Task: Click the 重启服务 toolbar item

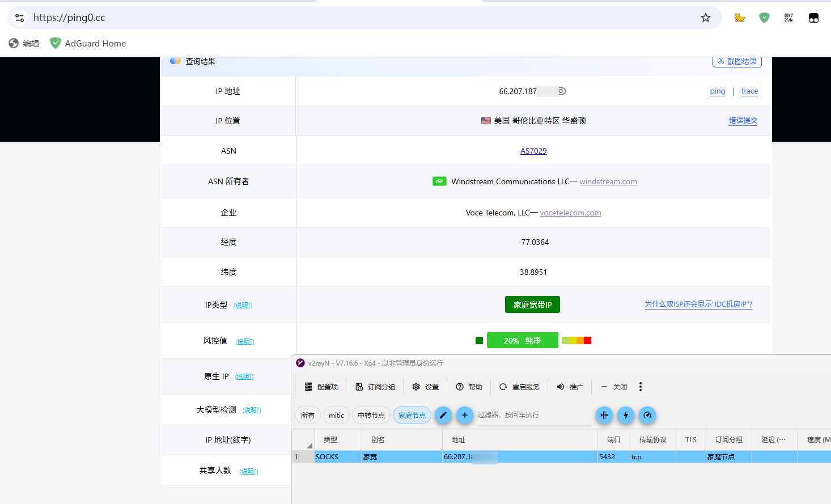Action: 519,387
